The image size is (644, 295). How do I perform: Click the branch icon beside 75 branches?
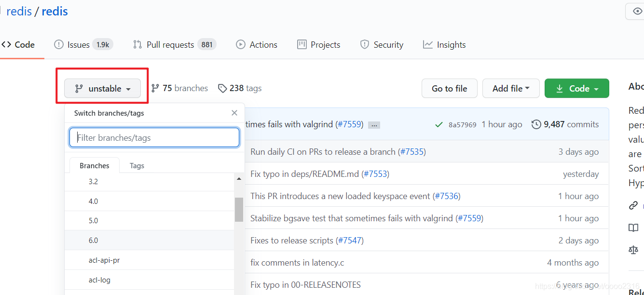point(155,88)
